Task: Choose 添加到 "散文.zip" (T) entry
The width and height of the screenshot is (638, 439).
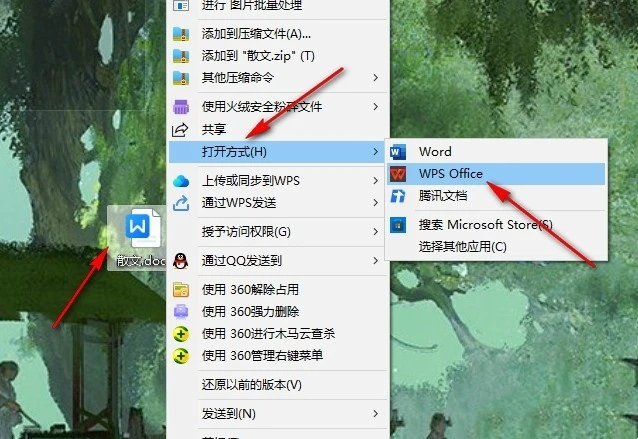Action: [x=279, y=56]
